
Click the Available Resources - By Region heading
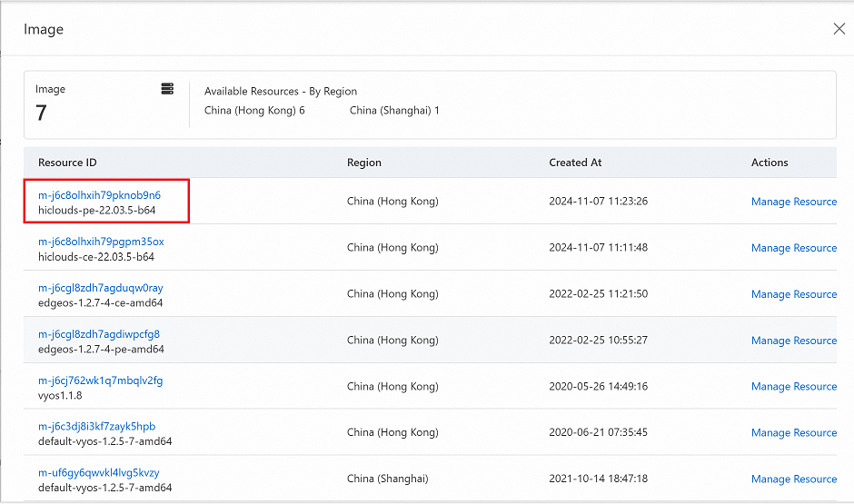281,91
